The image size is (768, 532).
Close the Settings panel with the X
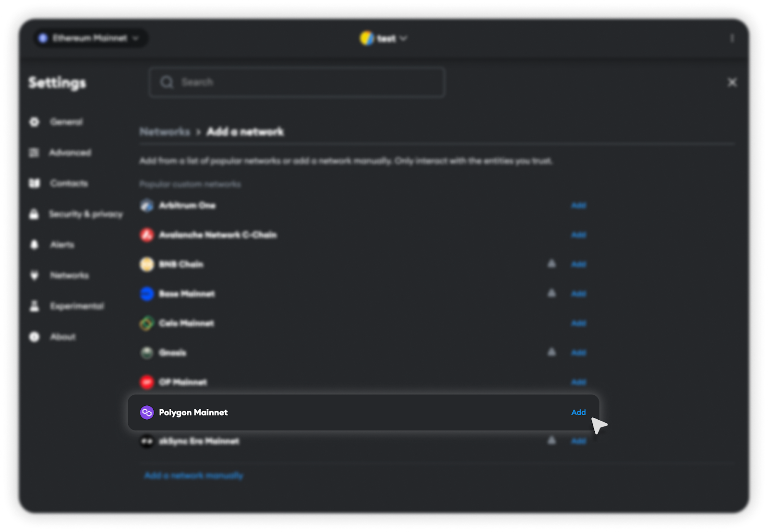[x=732, y=83]
